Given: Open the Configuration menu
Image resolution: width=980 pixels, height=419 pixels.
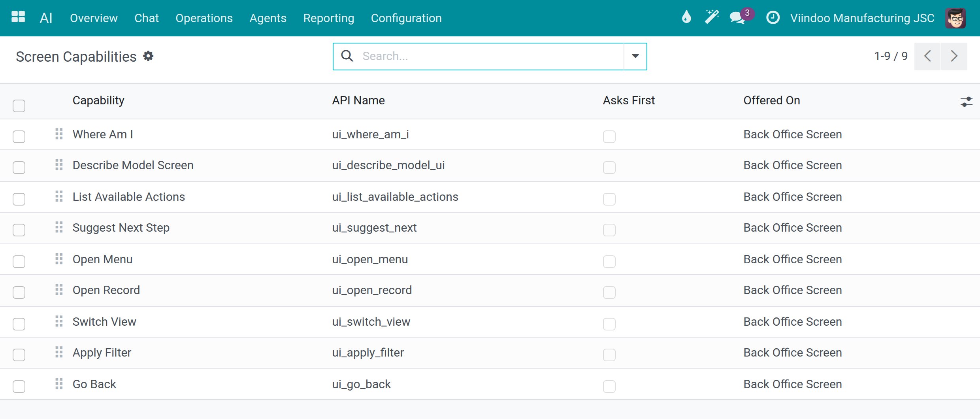Looking at the screenshot, I should pyautogui.click(x=406, y=18).
